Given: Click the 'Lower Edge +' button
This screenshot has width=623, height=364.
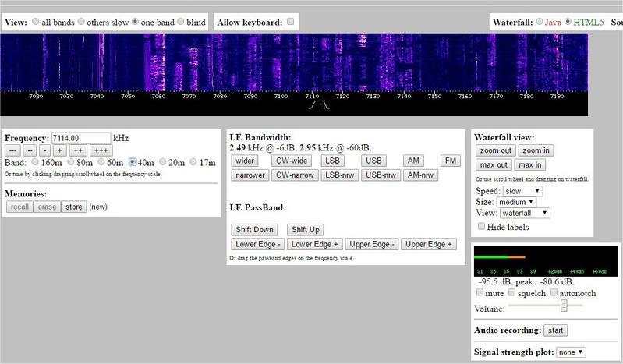Looking at the screenshot, I should (315, 244).
